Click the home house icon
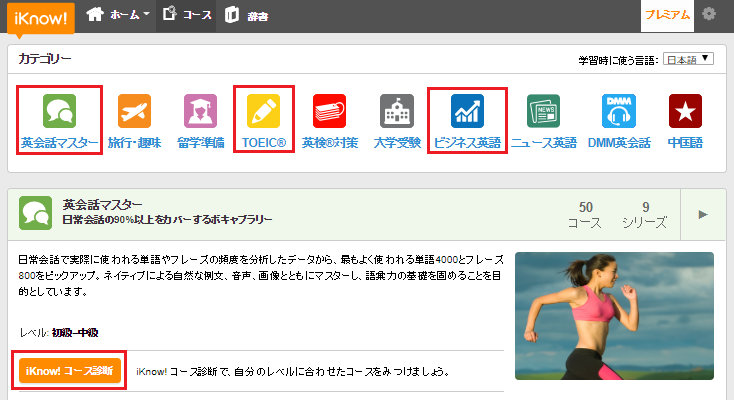 click(95, 15)
